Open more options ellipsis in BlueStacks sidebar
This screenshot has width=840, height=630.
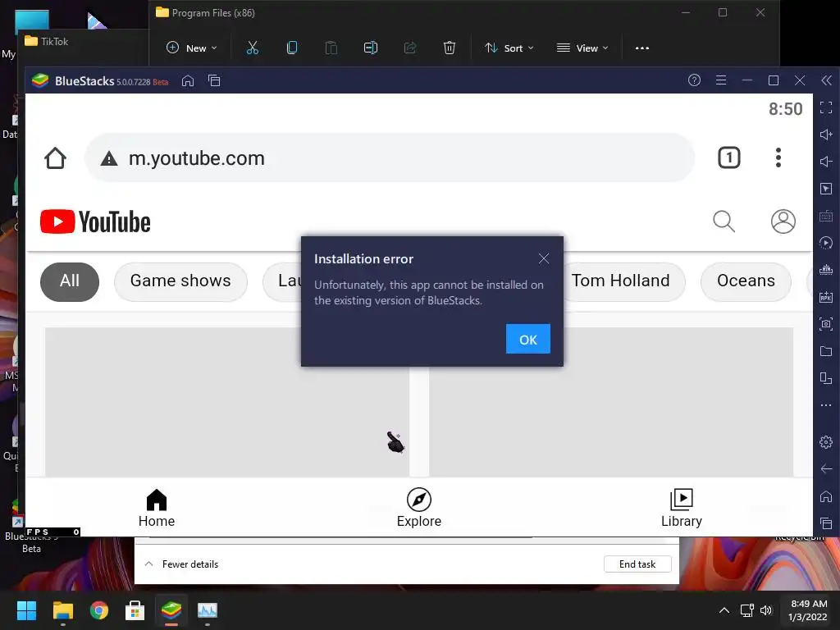(x=826, y=405)
